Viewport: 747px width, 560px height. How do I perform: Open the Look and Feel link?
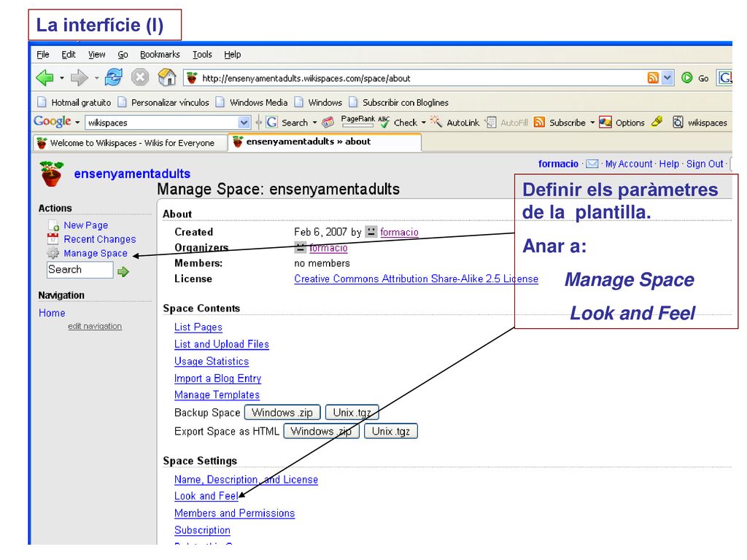pyautogui.click(x=206, y=496)
